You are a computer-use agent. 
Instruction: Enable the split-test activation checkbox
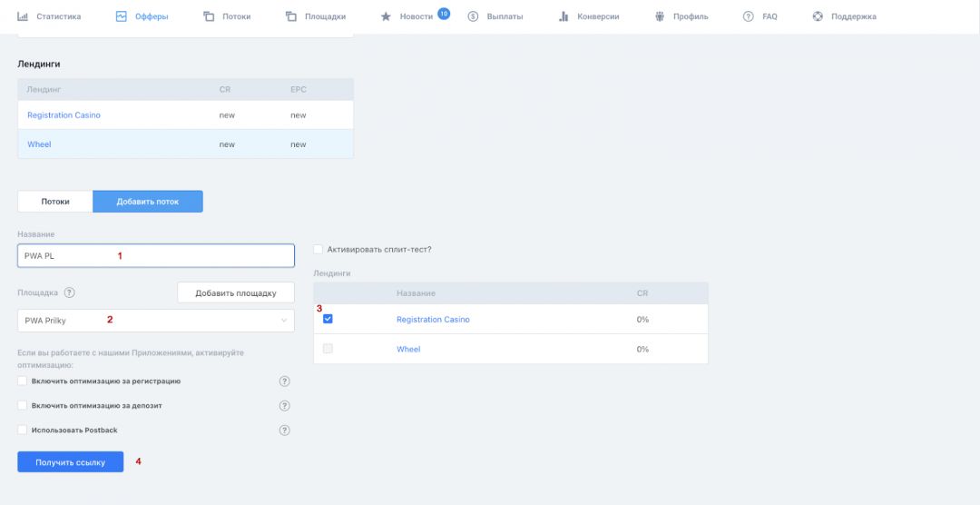tap(318, 249)
